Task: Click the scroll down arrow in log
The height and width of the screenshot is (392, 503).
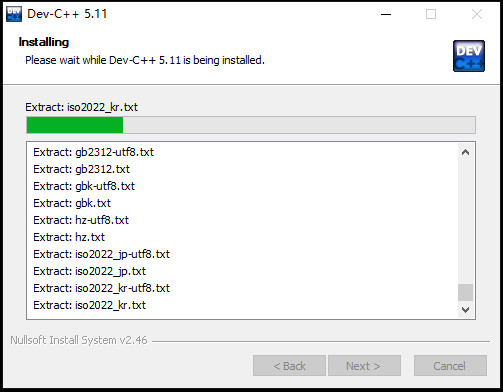Action: 465,309
